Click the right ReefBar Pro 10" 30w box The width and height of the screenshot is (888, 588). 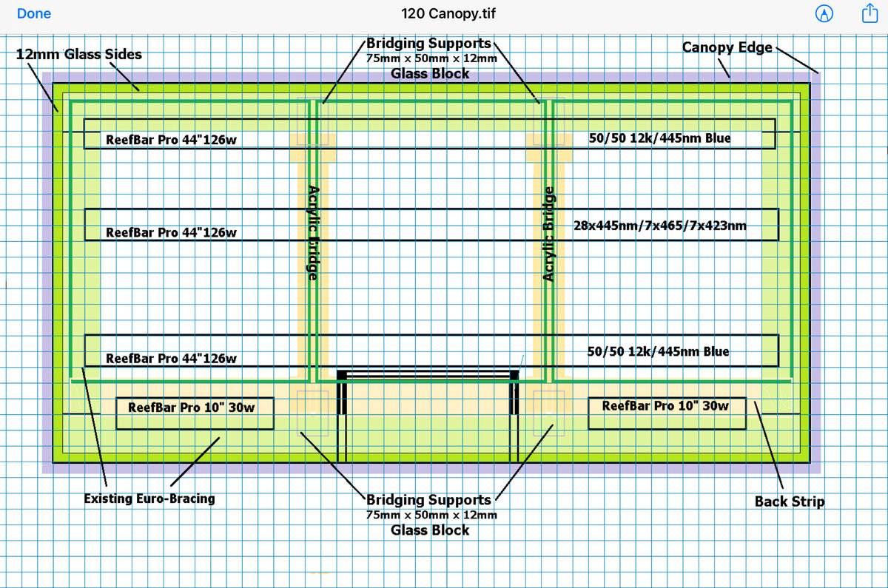[667, 413]
